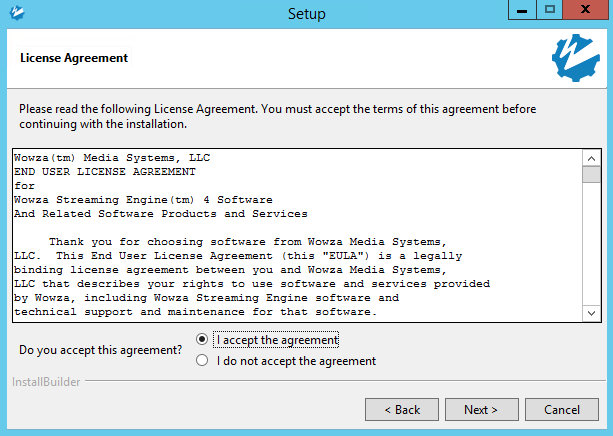Click the 'License Agreement' heading
This screenshot has height=436, width=613.
74,58
